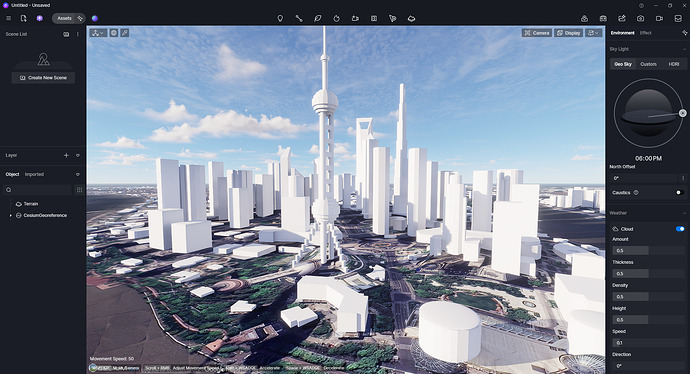Select the leaf vegetation tool
Screen dimensions: 690x374
318,18
